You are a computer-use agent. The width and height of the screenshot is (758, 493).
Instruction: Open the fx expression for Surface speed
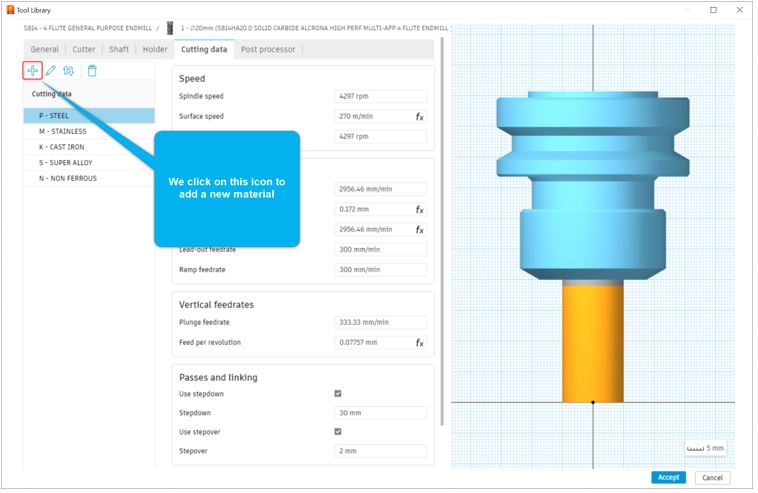(420, 116)
